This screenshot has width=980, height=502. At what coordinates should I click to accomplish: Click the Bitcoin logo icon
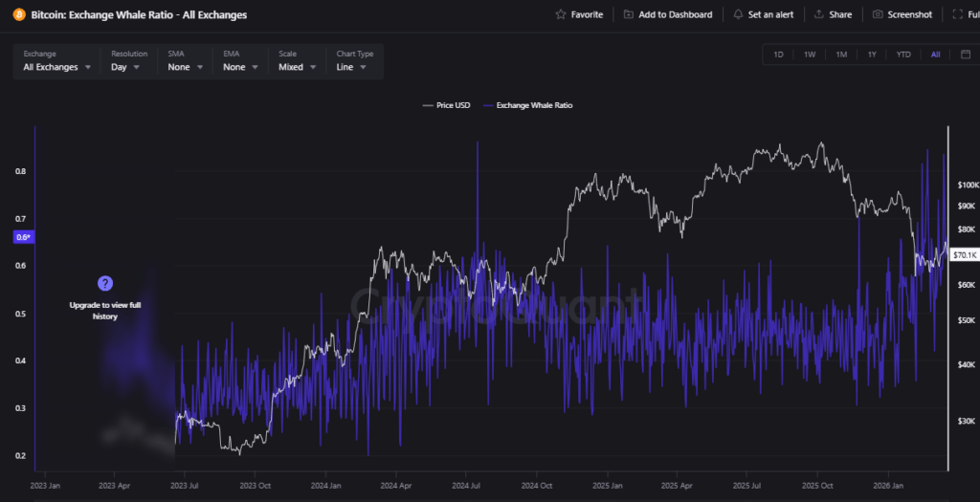[18, 14]
